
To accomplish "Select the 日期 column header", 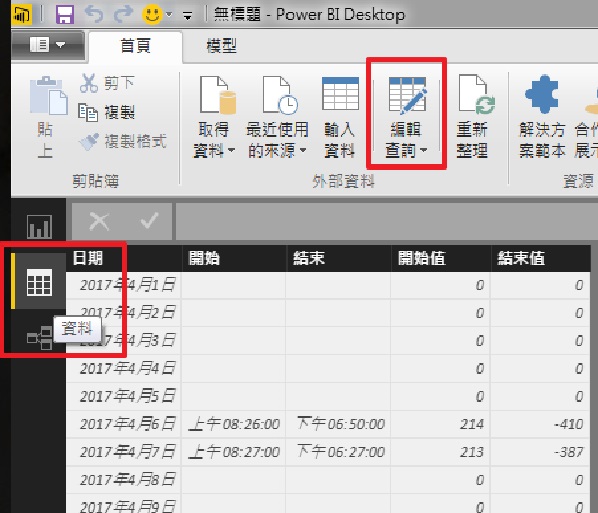I will pyautogui.click(x=124, y=258).
